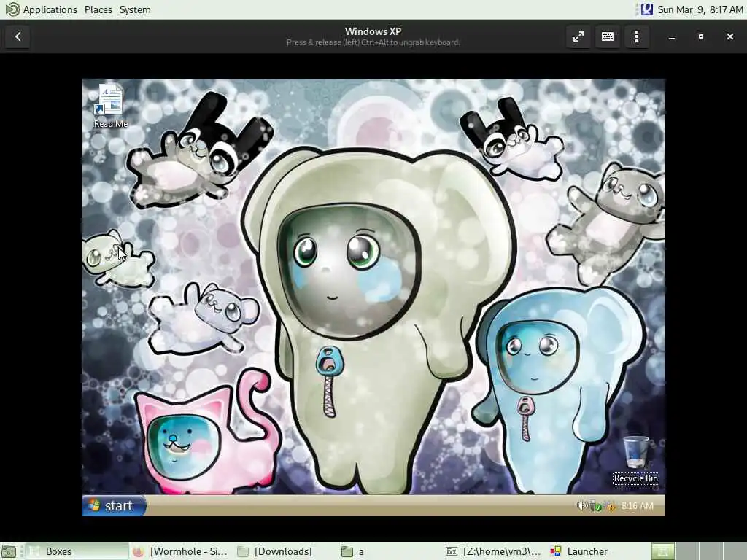Switch to the Z:\home\vm3 7-Zip window
The height and width of the screenshot is (560, 747).
coord(495,551)
